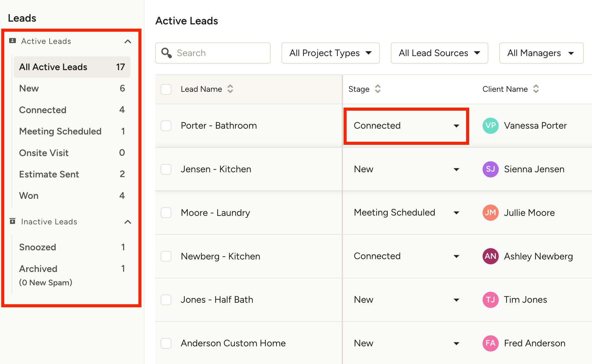Click the search magnifier icon
Viewport: 592px width, 364px height.
pos(166,53)
